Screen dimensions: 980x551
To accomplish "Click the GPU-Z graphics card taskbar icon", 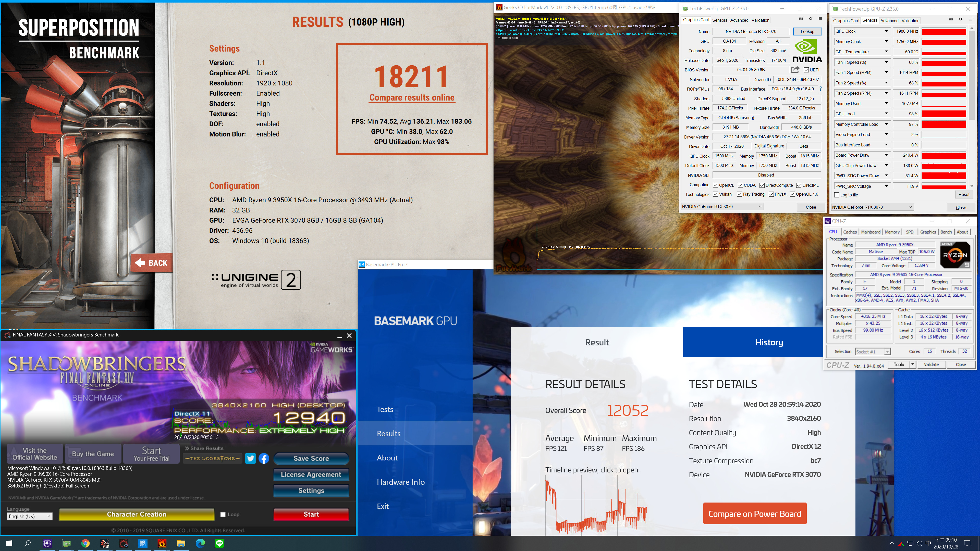I will [66, 543].
